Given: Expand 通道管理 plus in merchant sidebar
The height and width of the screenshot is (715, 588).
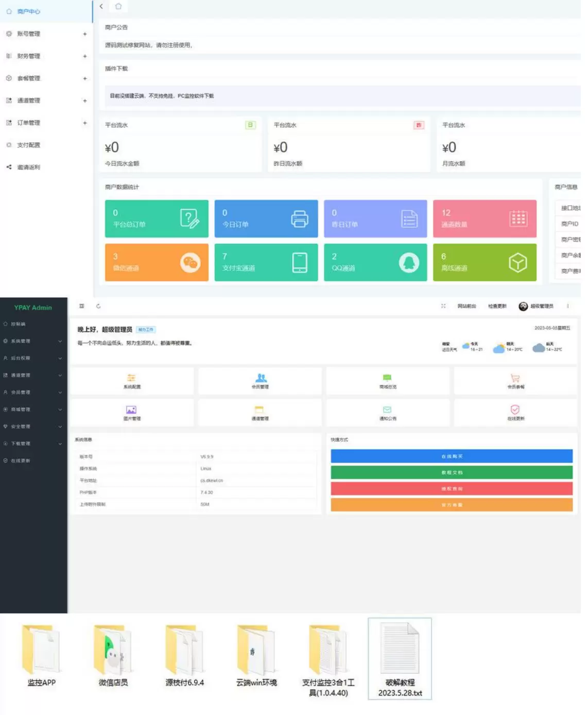Looking at the screenshot, I should click(x=85, y=101).
